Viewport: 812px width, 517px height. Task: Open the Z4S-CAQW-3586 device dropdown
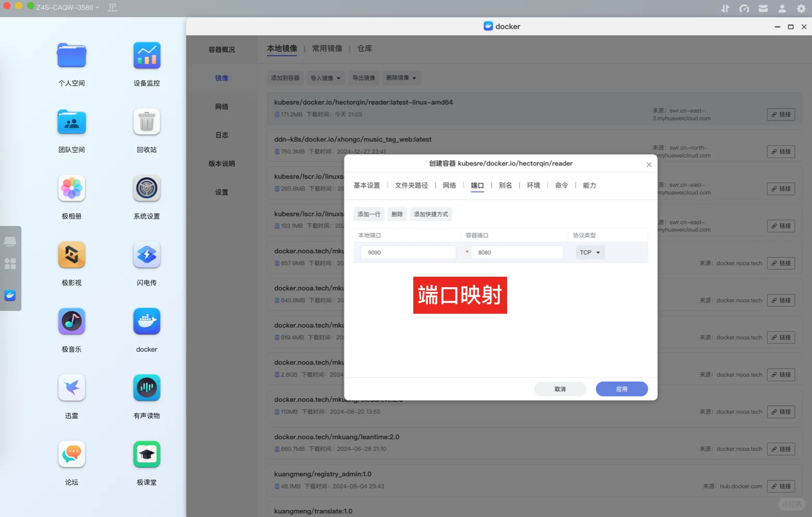(68, 7)
